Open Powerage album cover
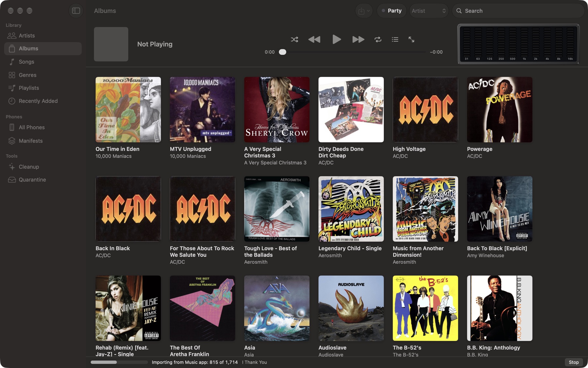Screen dimensions: 588x368 pos(500,110)
